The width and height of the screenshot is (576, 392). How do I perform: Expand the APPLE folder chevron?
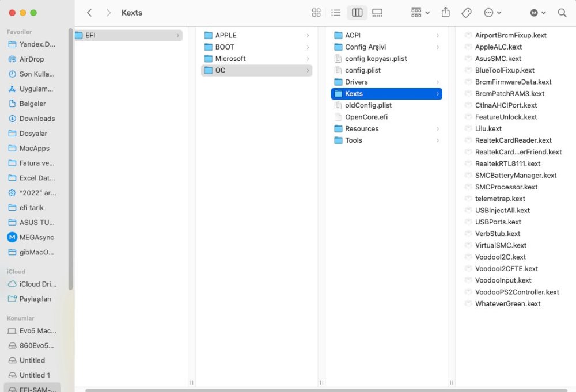[308, 36]
